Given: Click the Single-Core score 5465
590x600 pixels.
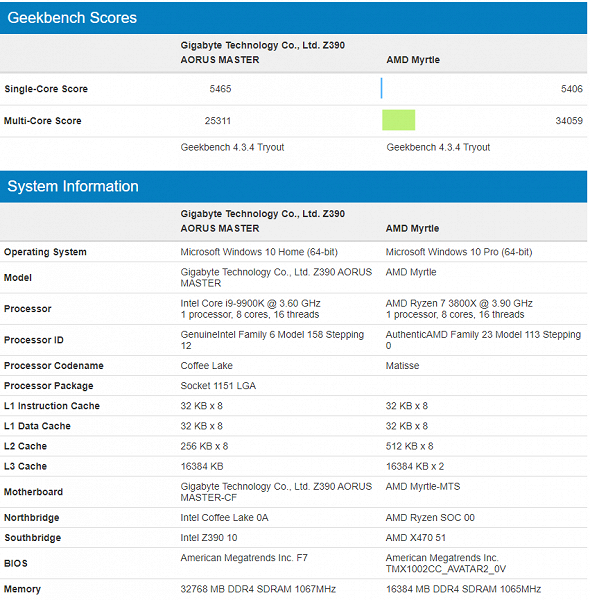Looking at the screenshot, I should (220, 89).
